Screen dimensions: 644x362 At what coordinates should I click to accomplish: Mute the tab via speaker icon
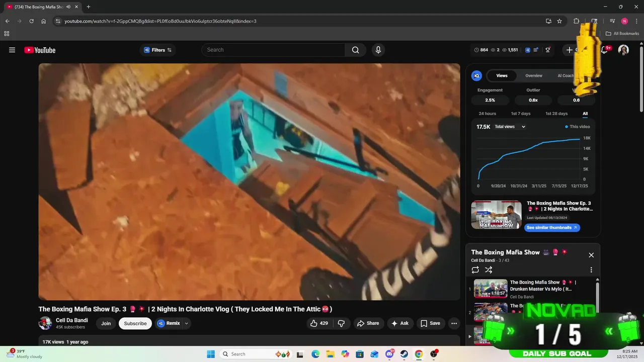(68, 7)
